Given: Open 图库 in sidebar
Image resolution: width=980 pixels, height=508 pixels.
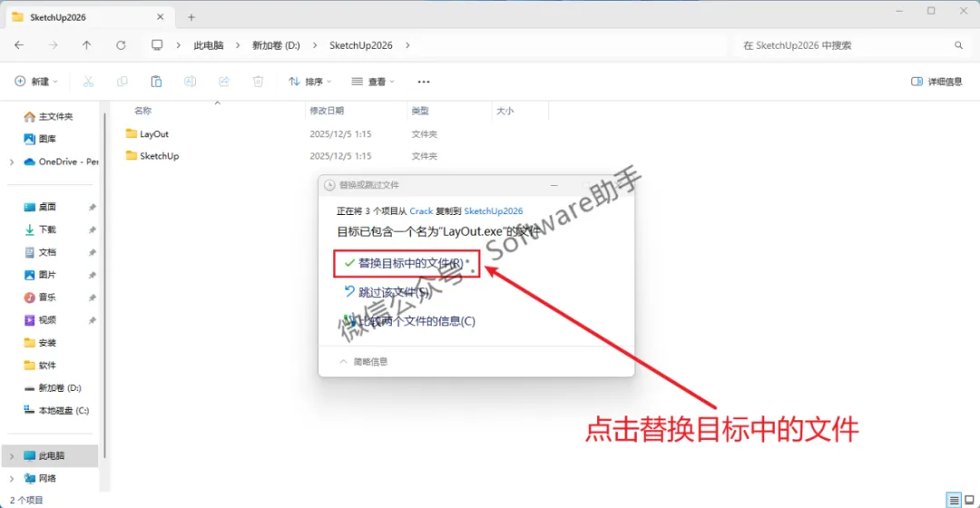Looking at the screenshot, I should click(x=40, y=139).
